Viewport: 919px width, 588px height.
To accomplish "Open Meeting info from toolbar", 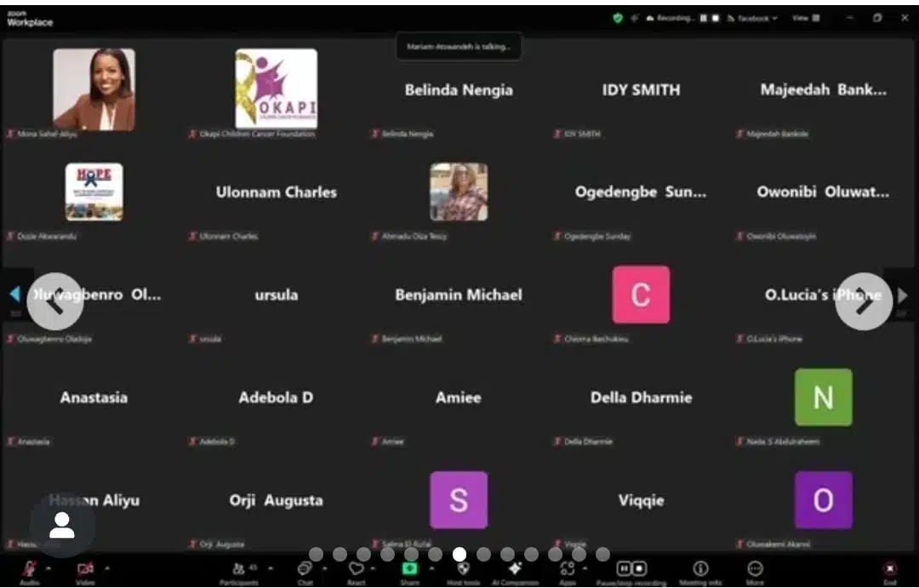I will pyautogui.click(x=700, y=568).
